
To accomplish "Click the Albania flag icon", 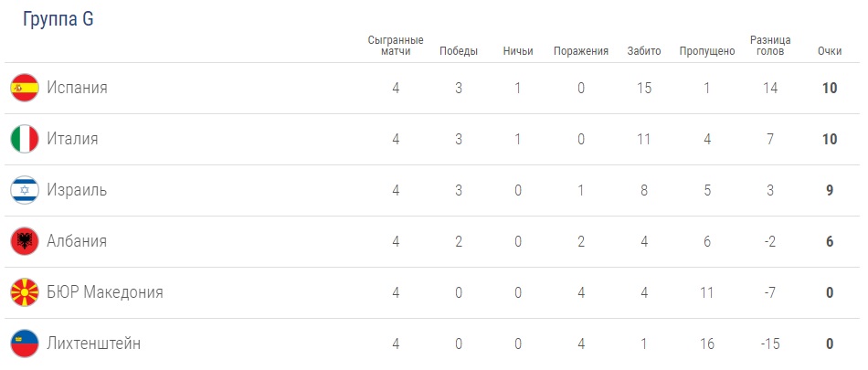I will tap(24, 241).
